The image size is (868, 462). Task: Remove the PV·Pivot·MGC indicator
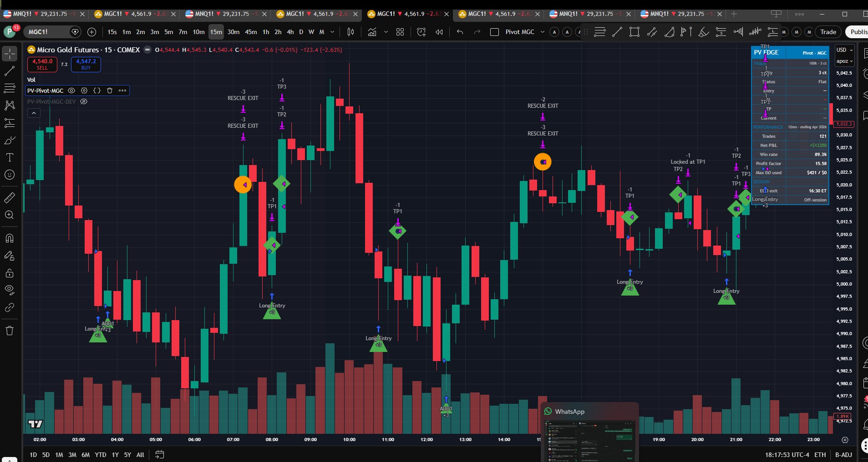tap(110, 90)
